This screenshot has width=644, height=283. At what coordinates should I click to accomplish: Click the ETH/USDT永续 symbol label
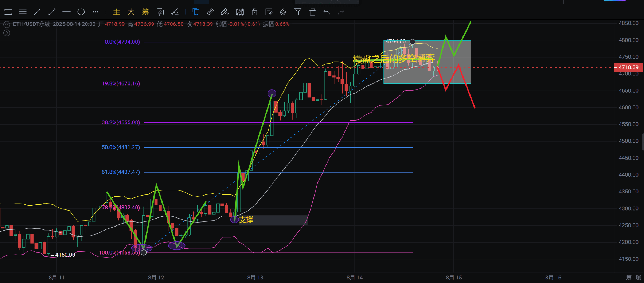[32, 24]
